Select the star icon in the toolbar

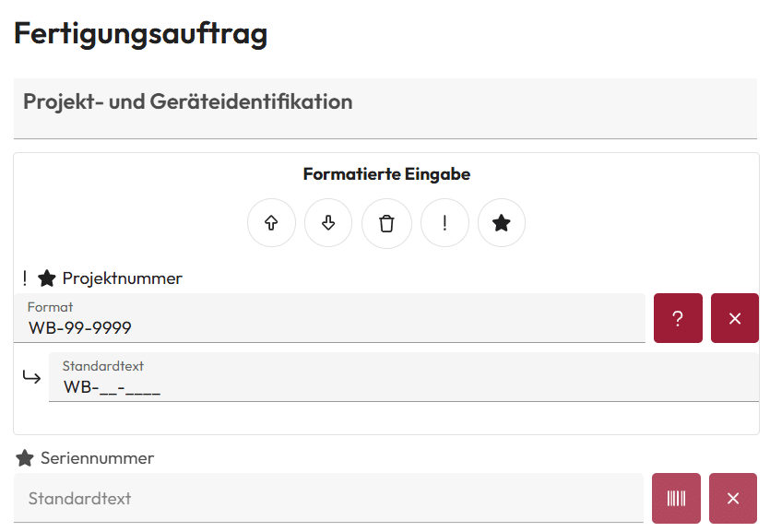pyautogui.click(x=502, y=222)
